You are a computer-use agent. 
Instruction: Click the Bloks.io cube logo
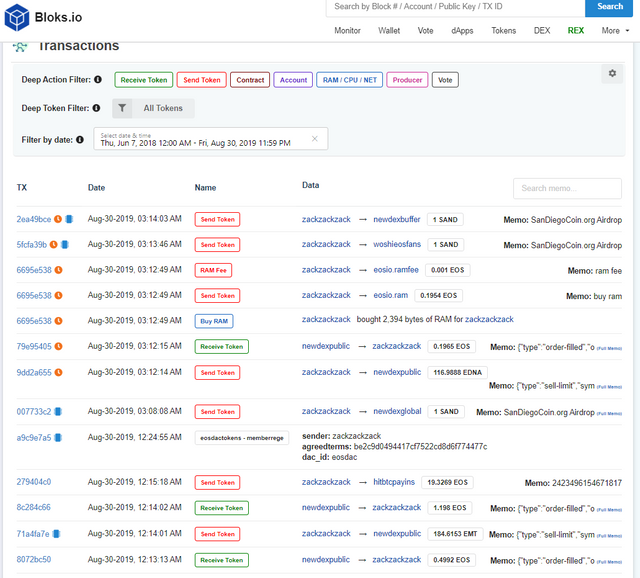[17, 17]
